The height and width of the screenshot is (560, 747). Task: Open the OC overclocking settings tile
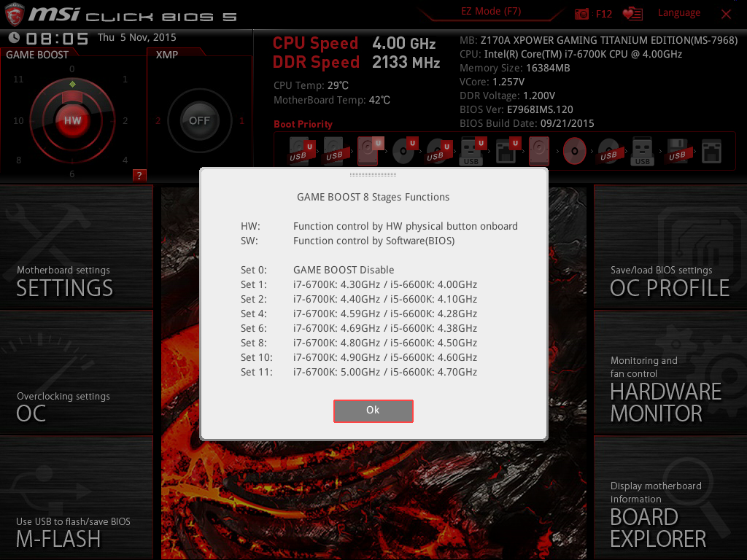(x=76, y=373)
